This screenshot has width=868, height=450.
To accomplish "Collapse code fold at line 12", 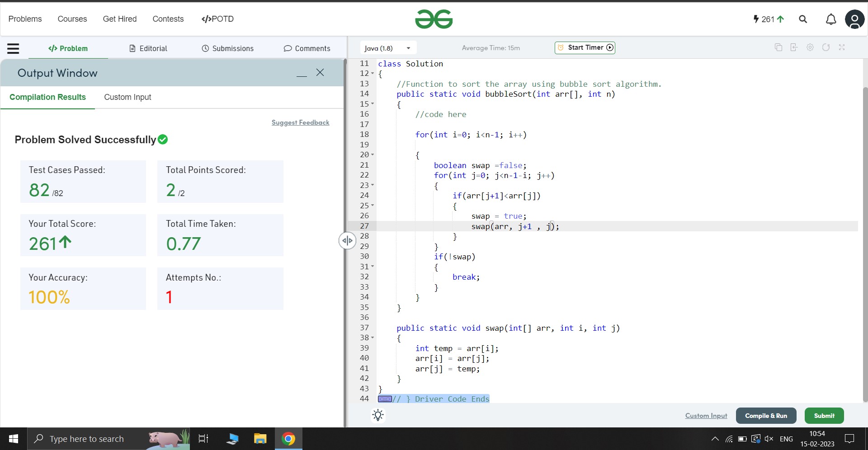I will 373,73.
